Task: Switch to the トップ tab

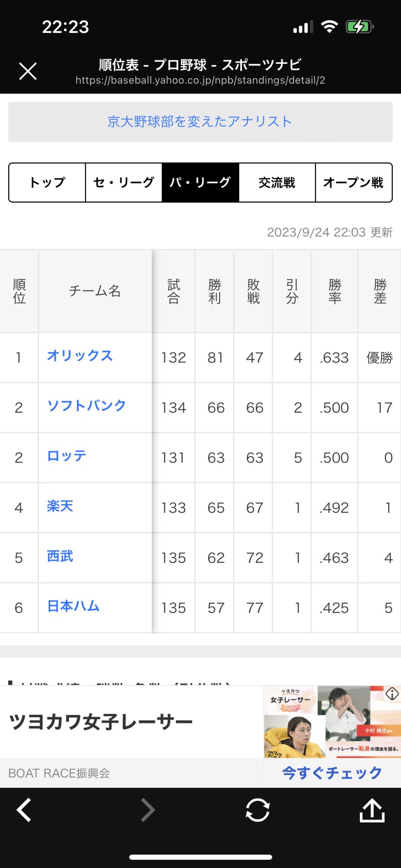Action: 47,183
